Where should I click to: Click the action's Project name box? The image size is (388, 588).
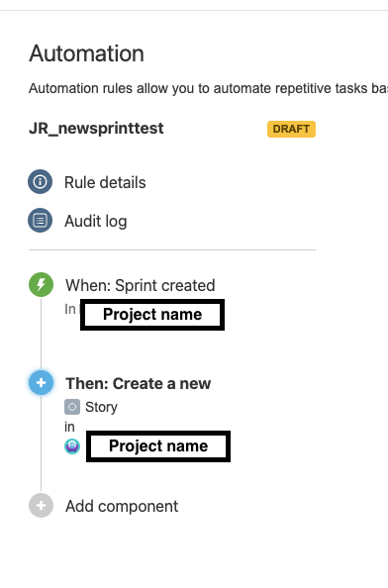(158, 446)
